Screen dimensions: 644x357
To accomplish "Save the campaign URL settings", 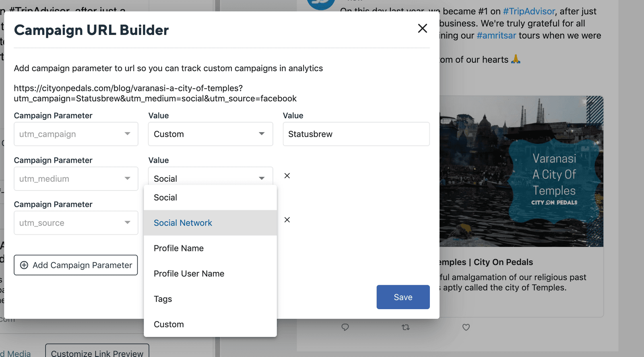I will [403, 297].
